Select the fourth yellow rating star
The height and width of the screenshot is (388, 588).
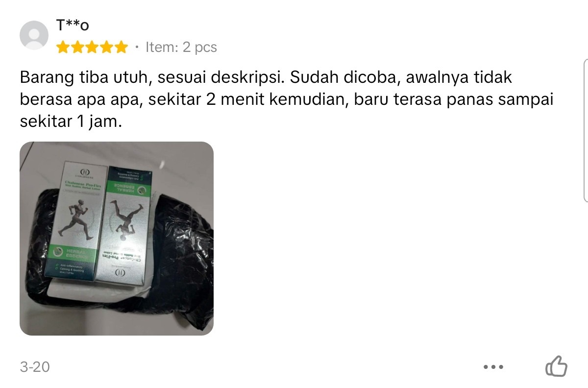(106, 48)
